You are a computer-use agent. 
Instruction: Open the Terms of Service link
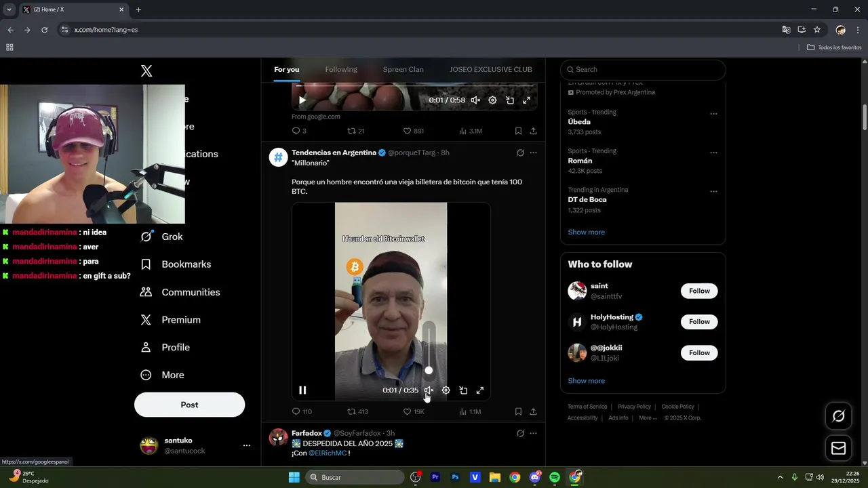[587, 407]
